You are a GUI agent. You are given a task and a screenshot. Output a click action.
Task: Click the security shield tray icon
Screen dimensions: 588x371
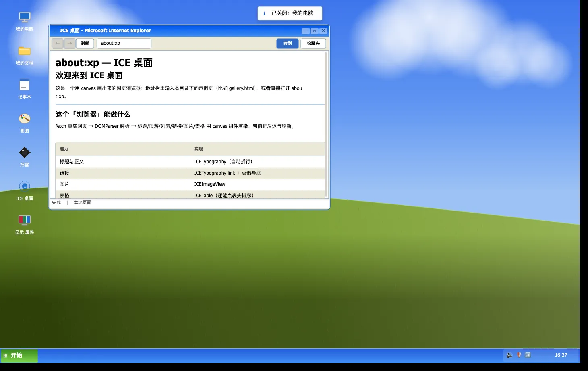(x=519, y=355)
